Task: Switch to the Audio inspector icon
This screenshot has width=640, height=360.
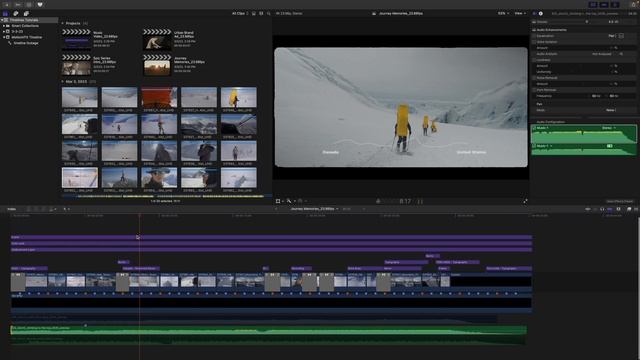Action: point(535,13)
